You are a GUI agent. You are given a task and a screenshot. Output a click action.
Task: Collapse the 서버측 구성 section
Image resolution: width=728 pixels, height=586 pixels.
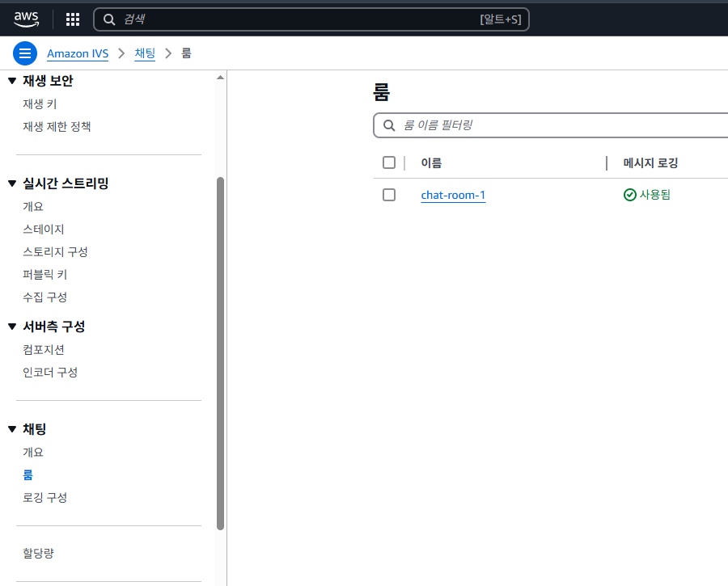(12, 327)
